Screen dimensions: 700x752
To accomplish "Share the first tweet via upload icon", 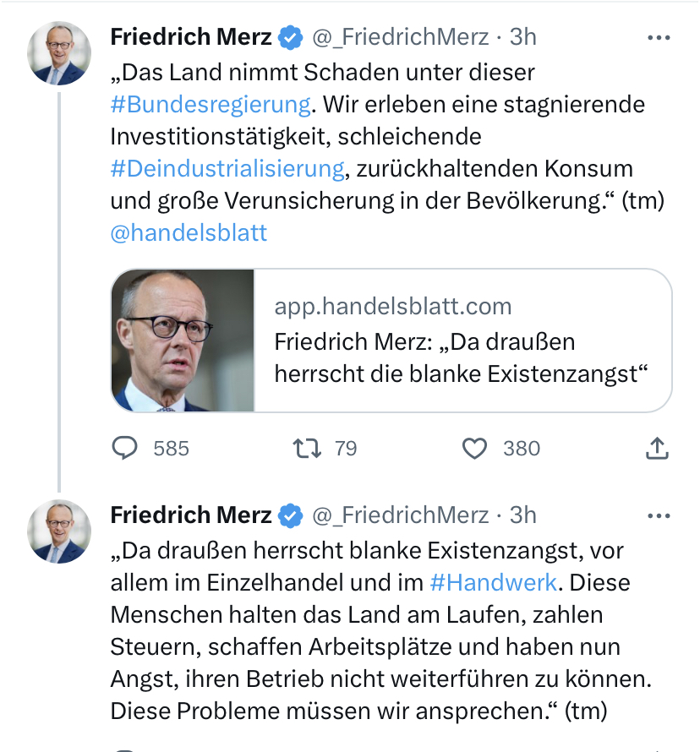I will [x=657, y=448].
